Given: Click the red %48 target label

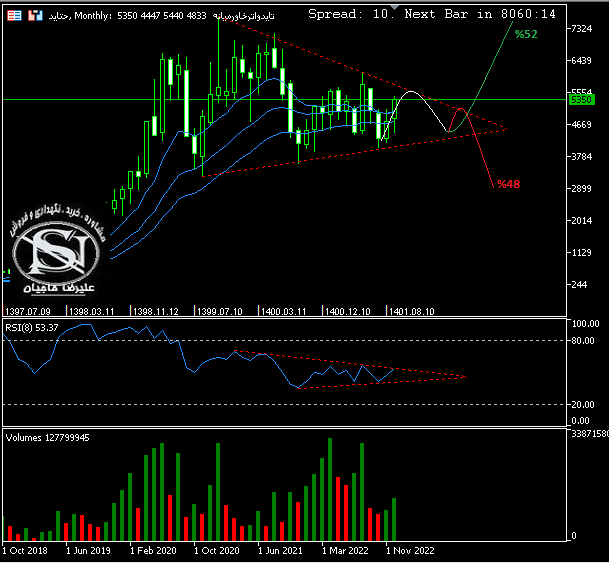Looking at the screenshot, I should pos(508,184).
